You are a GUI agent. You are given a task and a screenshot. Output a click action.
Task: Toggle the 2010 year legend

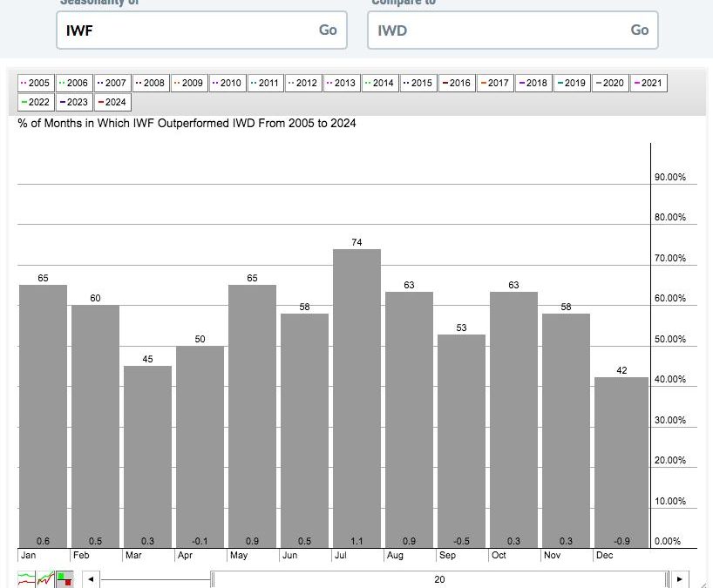tap(227, 83)
